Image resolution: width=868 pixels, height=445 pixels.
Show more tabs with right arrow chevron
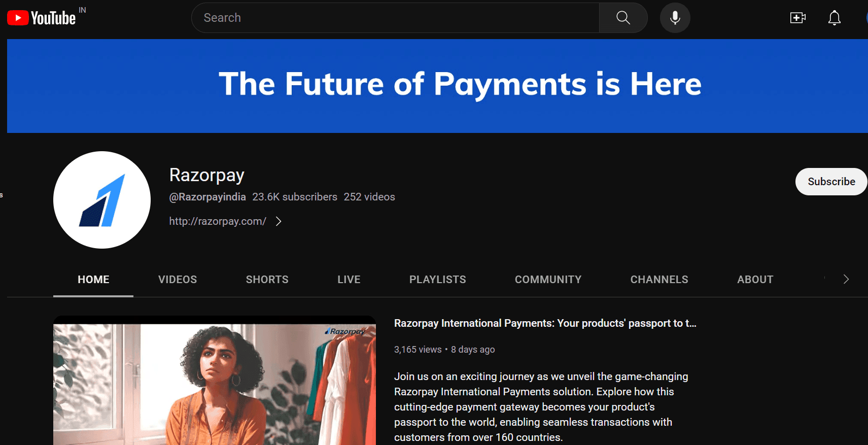tap(846, 279)
